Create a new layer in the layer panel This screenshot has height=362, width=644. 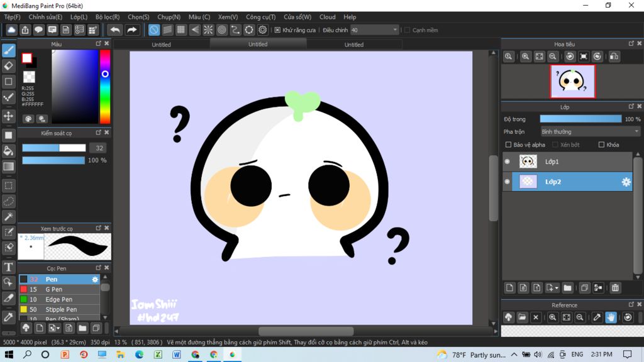pos(509,288)
